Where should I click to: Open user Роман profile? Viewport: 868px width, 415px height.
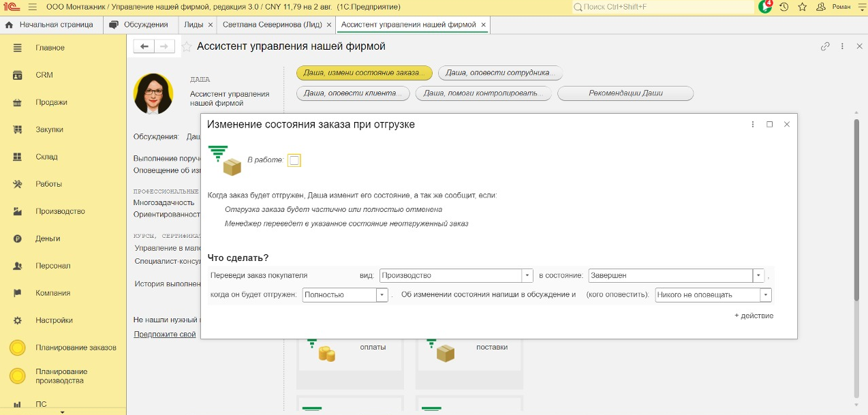(835, 7)
